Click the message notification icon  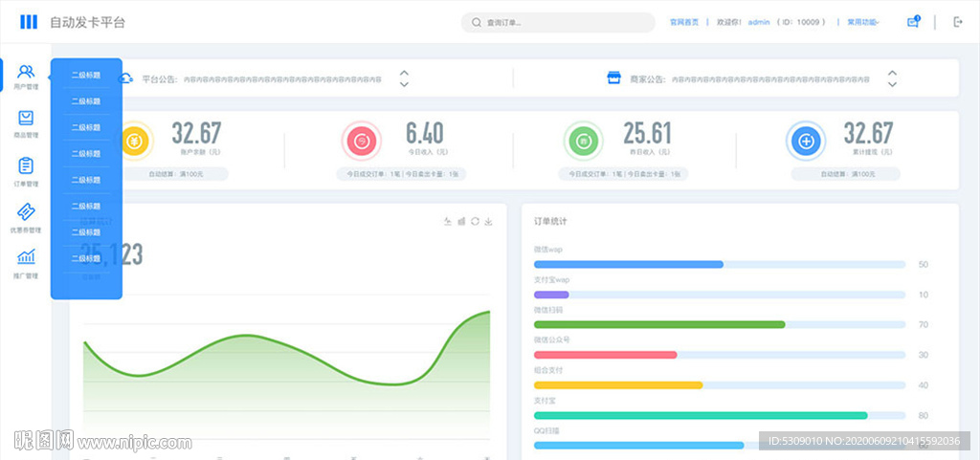913,22
